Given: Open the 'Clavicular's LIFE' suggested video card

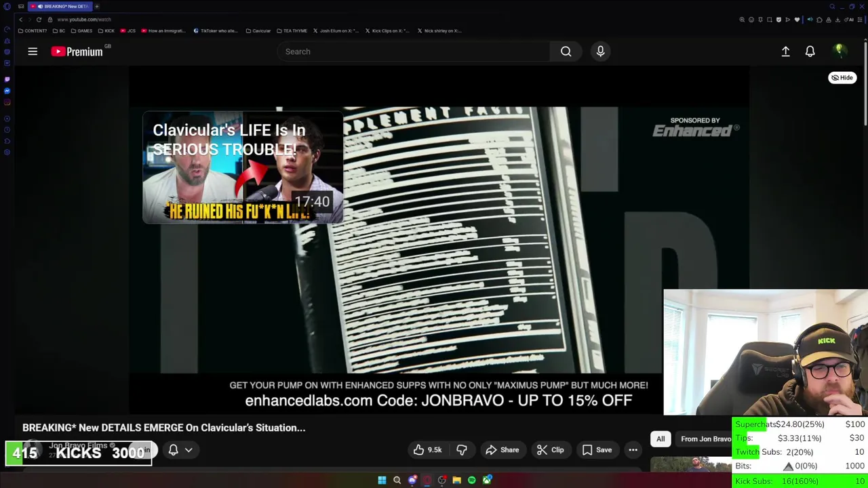Looking at the screenshot, I should [243, 167].
